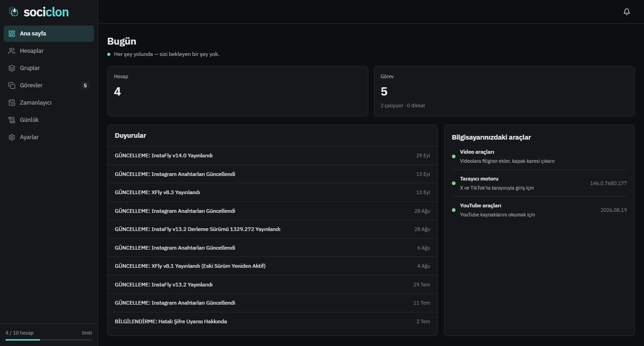The image size is (644, 346).
Task: Click the Ana sayfa grid icon
Action: pos(12,34)
